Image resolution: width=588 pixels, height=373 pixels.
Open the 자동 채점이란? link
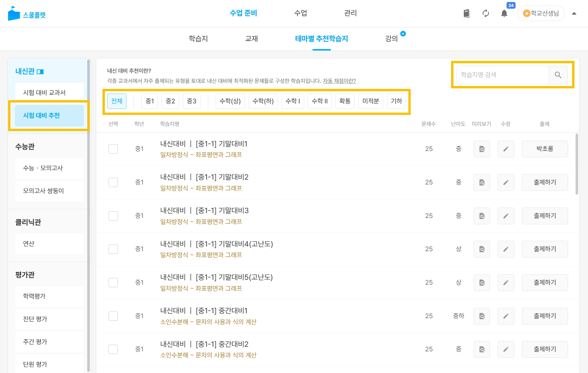coord(339,81)
